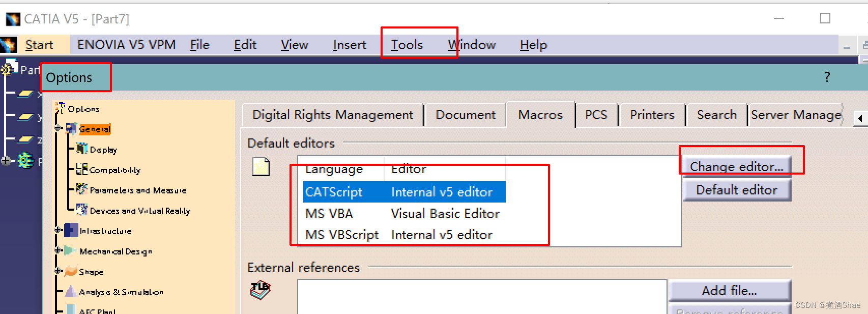Screen dimensions: 868x314
Task: Click the Add file... button
Action: [x=730, y=291]
